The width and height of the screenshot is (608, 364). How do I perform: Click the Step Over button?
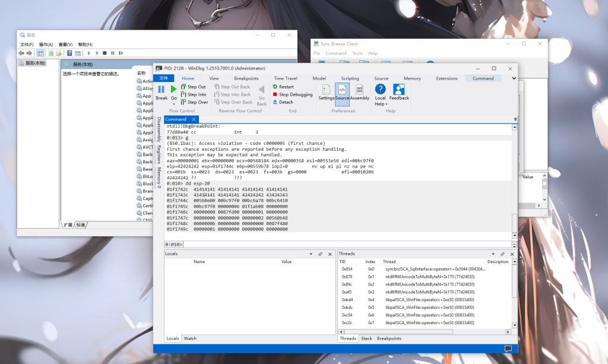click(194, 102)
